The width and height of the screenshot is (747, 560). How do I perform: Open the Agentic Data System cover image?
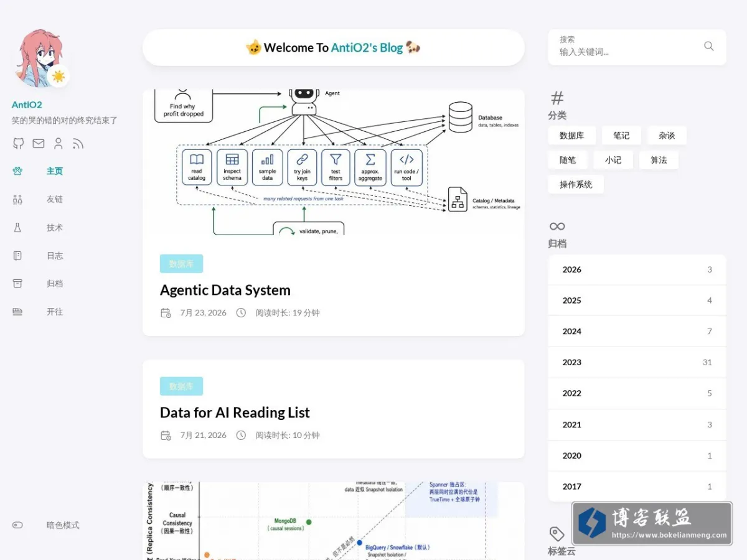pos(334,162)
